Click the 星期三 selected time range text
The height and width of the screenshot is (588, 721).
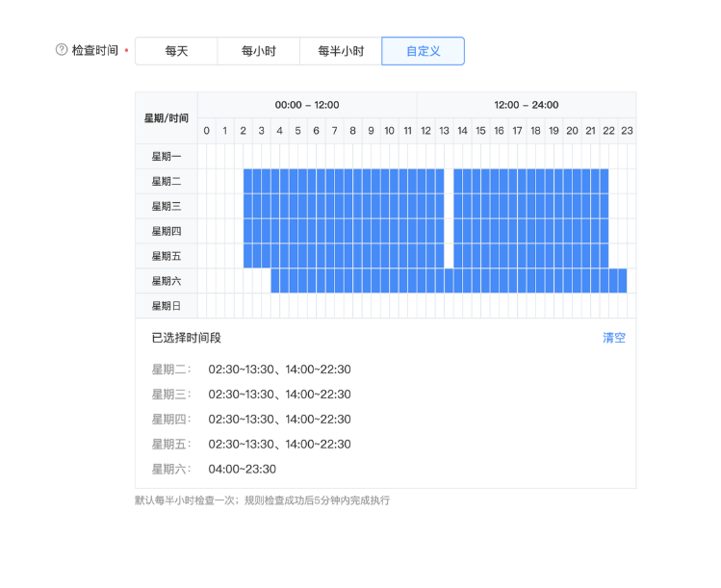tap(279, 394)
